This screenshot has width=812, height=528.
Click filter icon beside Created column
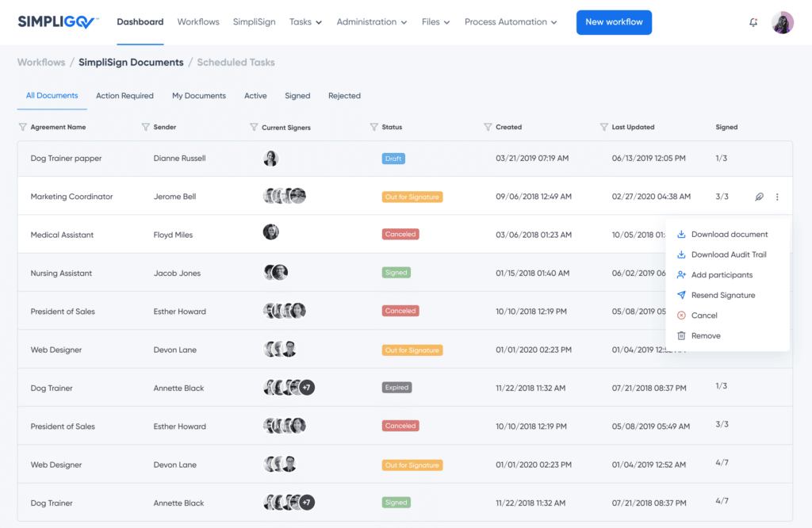488,127
